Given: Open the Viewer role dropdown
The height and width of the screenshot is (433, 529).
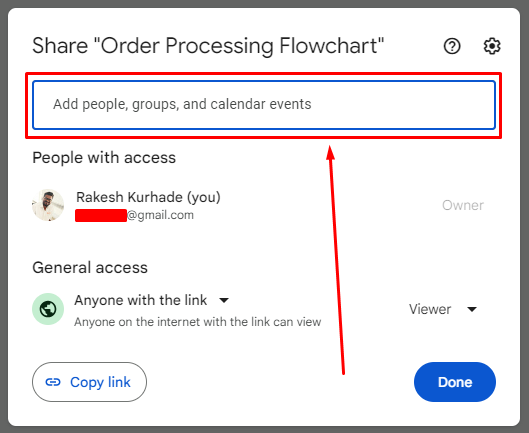Looking at the screenshot, I should [x=443, y=309].
